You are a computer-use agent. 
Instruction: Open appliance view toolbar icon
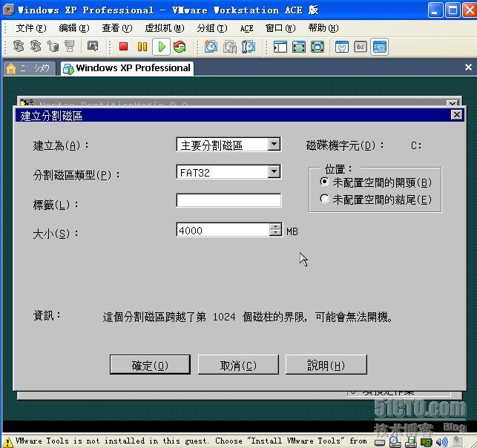pos(361,47)
